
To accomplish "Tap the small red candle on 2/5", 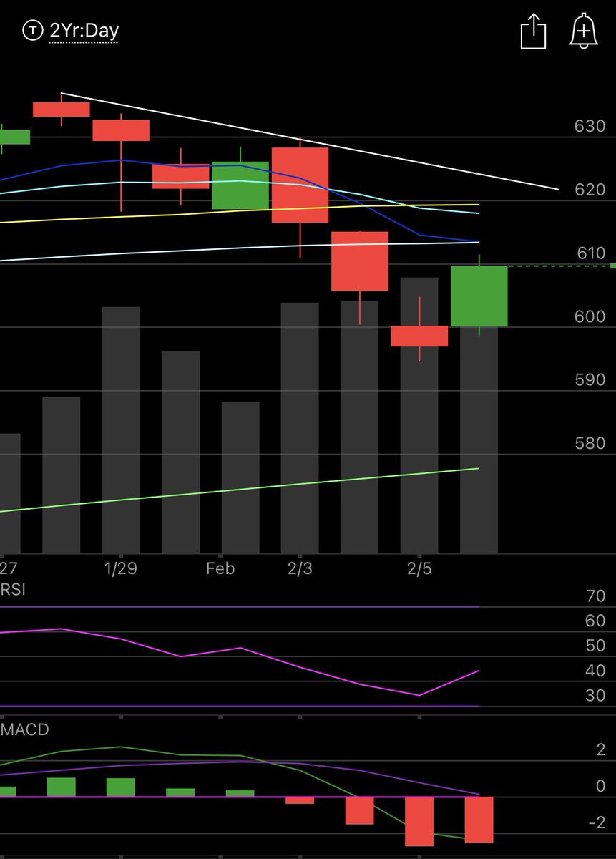I will [419, 336].
